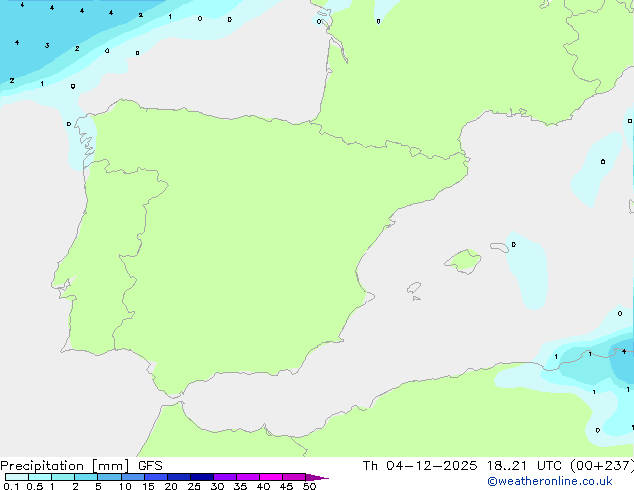634x490 pixels.
Task: Click the 25 to 30 mm legend swatch
Action: click(x=202, y=477)
